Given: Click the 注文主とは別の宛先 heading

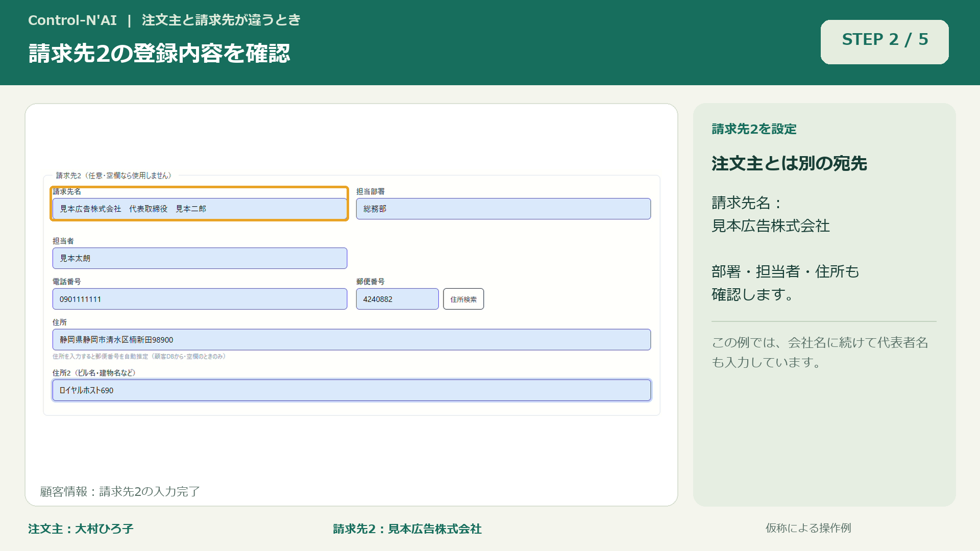Looking at the screenshot, I should pyautogui.click(x=789, y=164).
